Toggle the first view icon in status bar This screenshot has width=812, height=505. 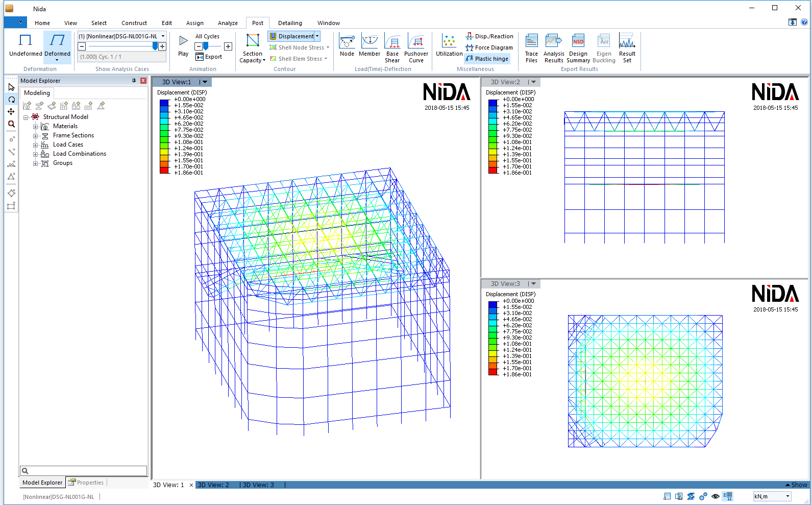pyautogui.click(x=667, y=496)
